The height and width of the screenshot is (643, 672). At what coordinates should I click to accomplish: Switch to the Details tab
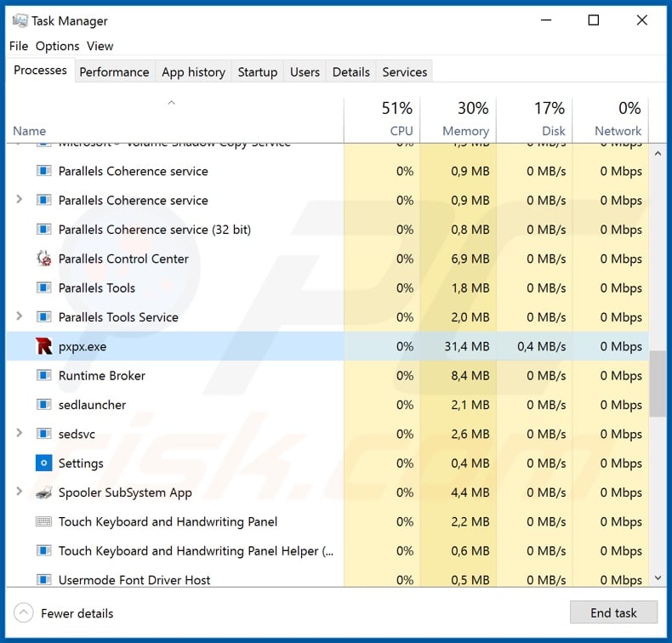(351, 72)
